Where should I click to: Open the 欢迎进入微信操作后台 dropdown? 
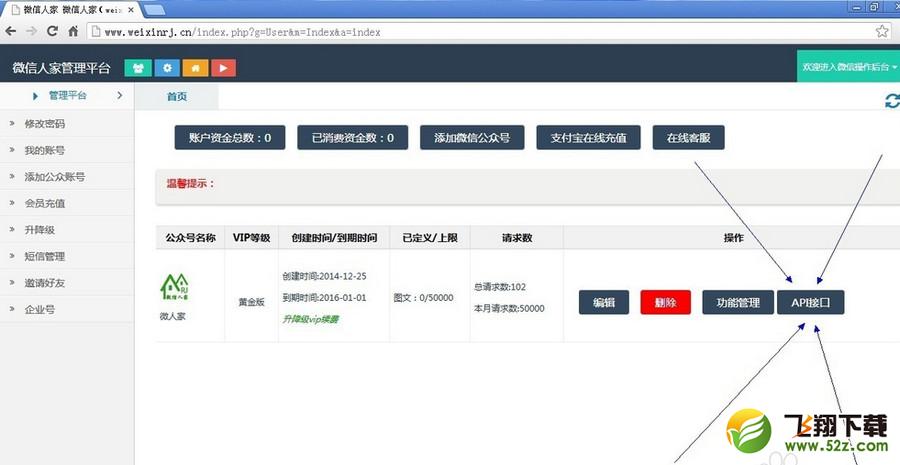pyautogui.click(x=849, y=66)
